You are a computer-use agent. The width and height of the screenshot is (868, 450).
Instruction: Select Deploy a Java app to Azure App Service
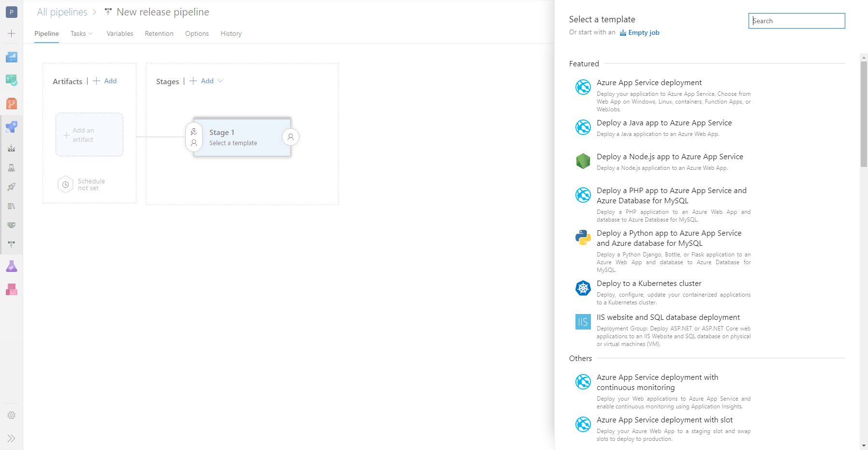[664, 123]
